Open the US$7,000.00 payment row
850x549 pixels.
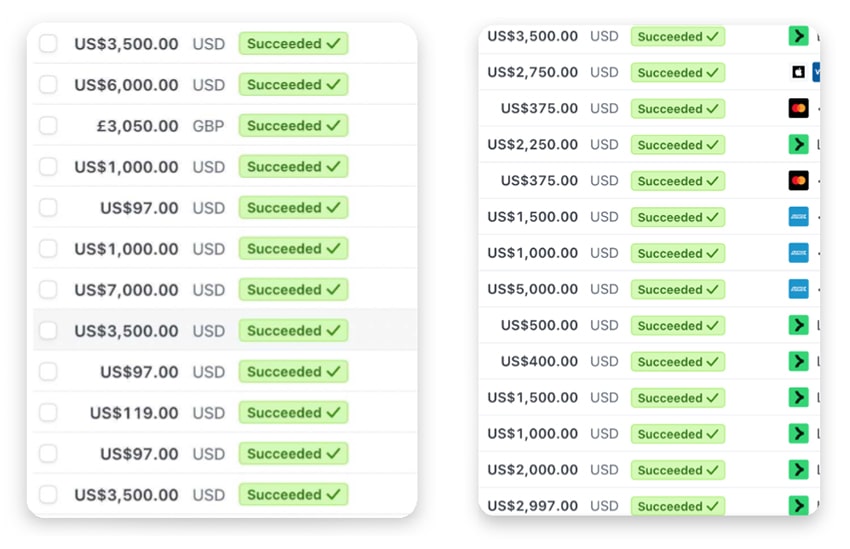click(x=225, y=289)
